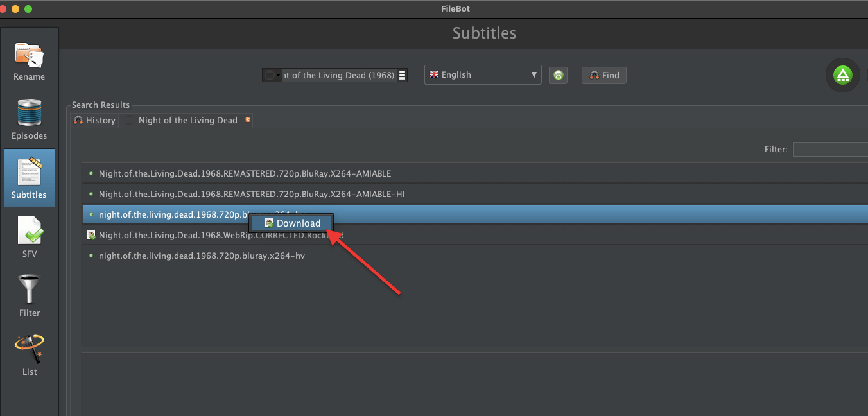The height and width of the screenshot is (416, 868).
Task: Click the green login user icon
Action: (558, 75)
